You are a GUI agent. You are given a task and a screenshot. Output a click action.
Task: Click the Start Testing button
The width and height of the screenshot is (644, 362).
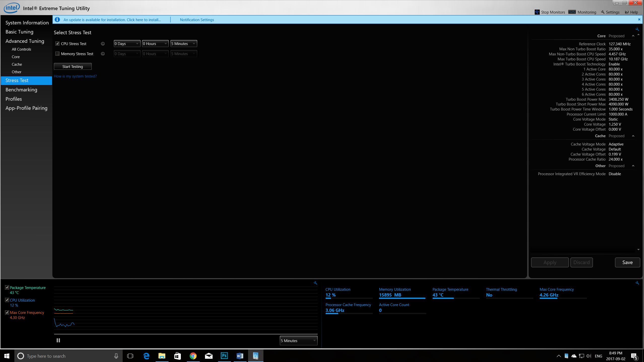click(x=73, y=66)
